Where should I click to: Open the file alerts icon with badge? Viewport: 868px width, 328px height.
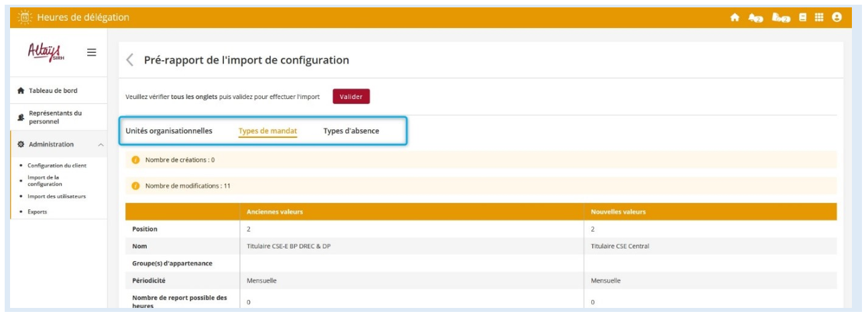[778, 18]
